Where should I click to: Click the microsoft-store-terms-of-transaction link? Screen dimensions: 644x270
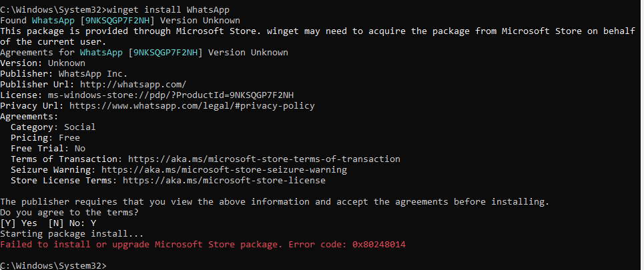pos(262,159)
